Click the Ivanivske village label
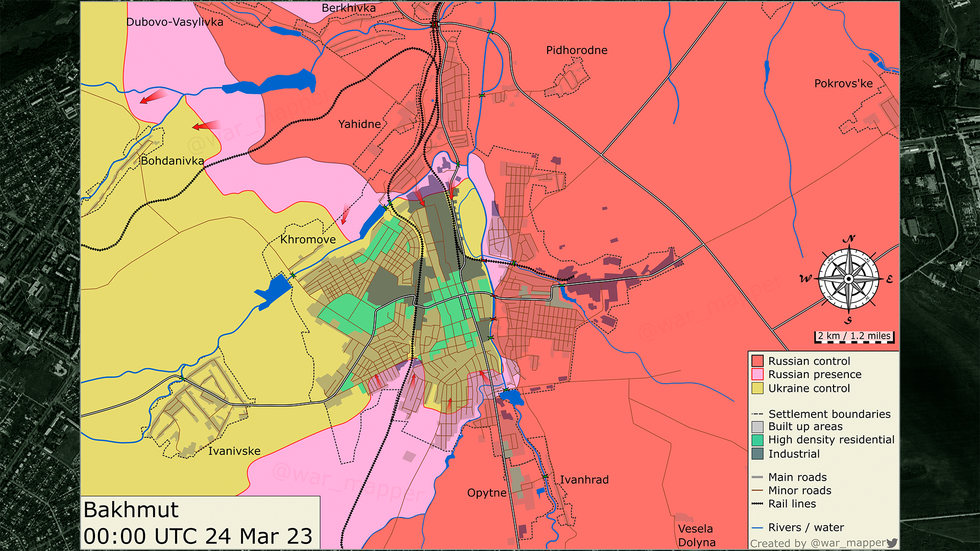The width and height of the screenshot is (980, 551). [x=234, y=451]
